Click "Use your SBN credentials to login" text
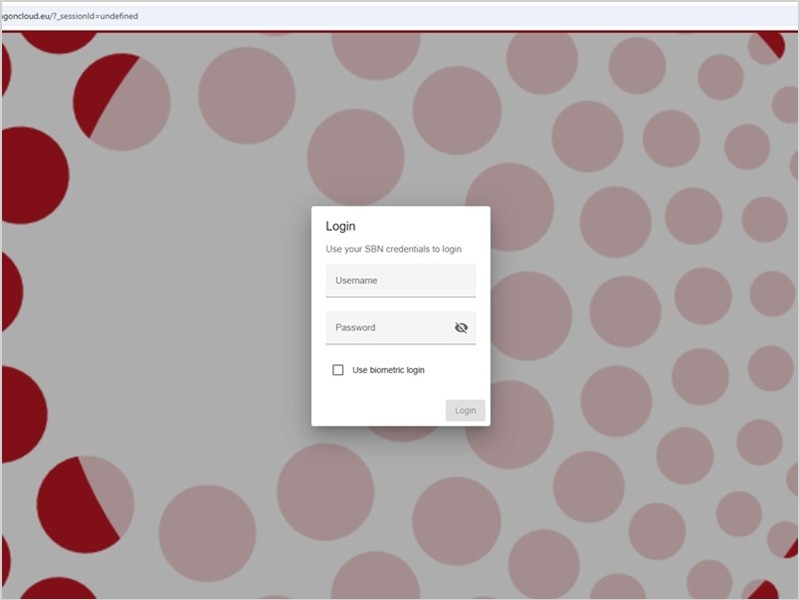 394,249
